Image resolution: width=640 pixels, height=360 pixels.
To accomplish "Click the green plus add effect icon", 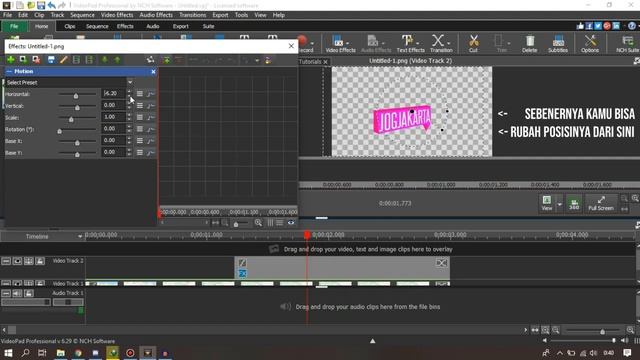I will tap(11, 60).
